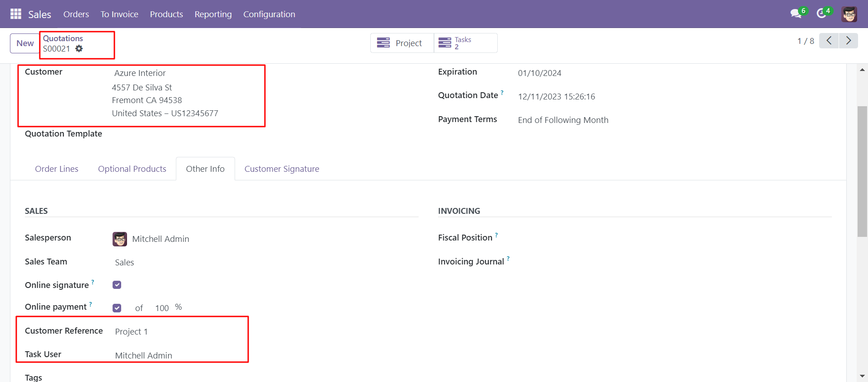Image resolution: width=868 pixels, height=382 pixels.
Task: Click the scrollbar down arrow
Action: [x=862, y=376]
